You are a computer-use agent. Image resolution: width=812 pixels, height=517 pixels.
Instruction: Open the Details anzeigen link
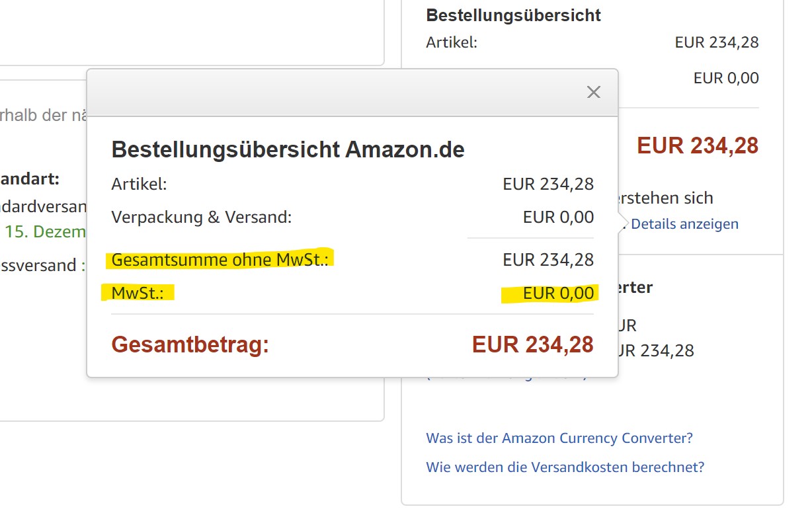[x=684, y=224]
